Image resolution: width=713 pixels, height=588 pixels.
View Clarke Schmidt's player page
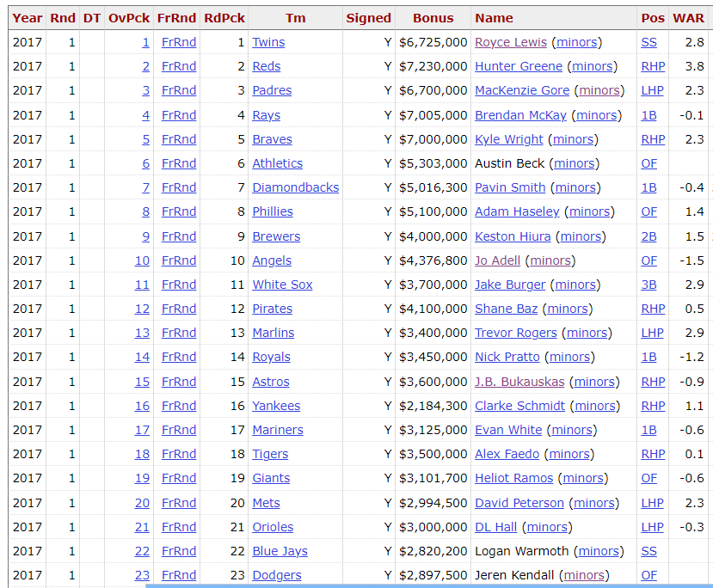[519, 406]
